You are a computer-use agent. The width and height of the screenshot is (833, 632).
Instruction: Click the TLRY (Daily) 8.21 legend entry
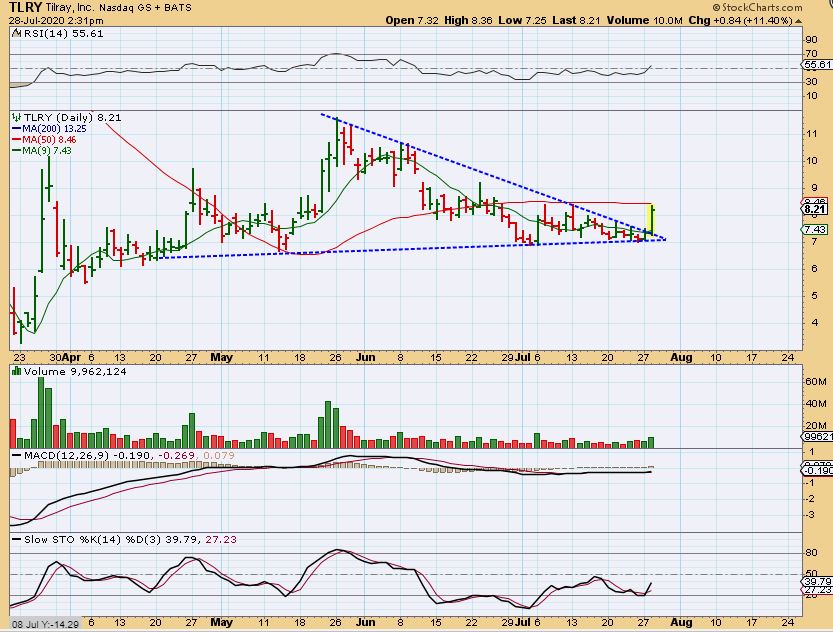coord(73,117)
